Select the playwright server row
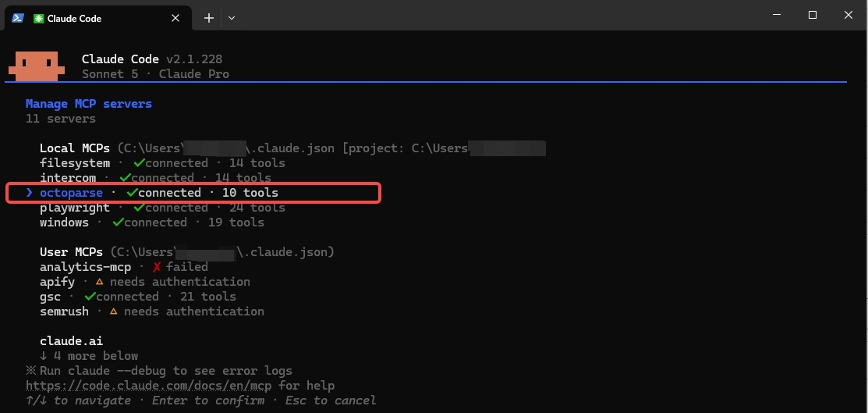Image resolution: width=868 pixels, height=413 pixels. tap(162, 208)
